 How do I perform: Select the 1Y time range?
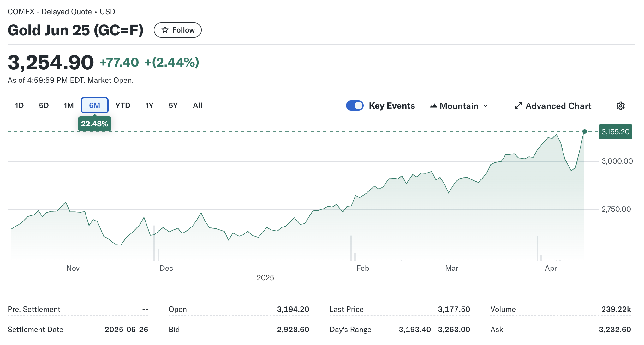[149, 106]
